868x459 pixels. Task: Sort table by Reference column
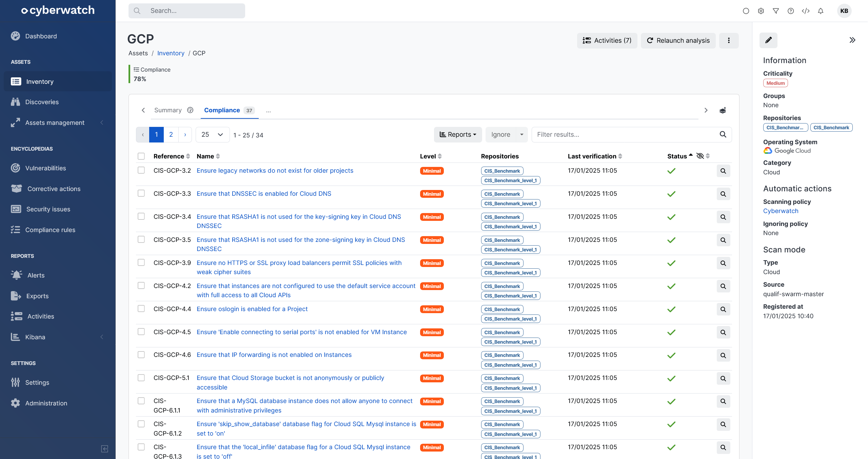point(172,156)
